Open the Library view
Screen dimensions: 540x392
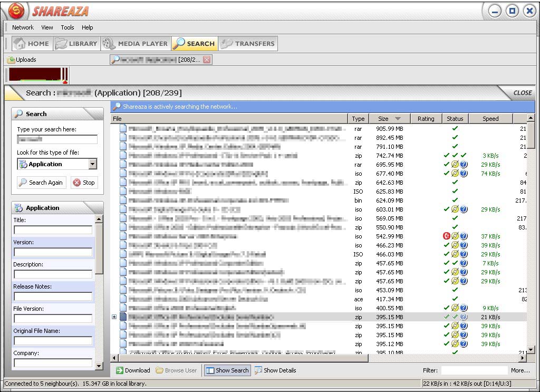76,44
